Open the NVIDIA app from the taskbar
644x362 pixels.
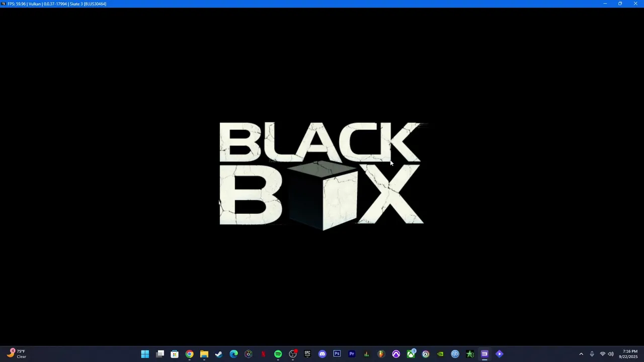[440, 354]
